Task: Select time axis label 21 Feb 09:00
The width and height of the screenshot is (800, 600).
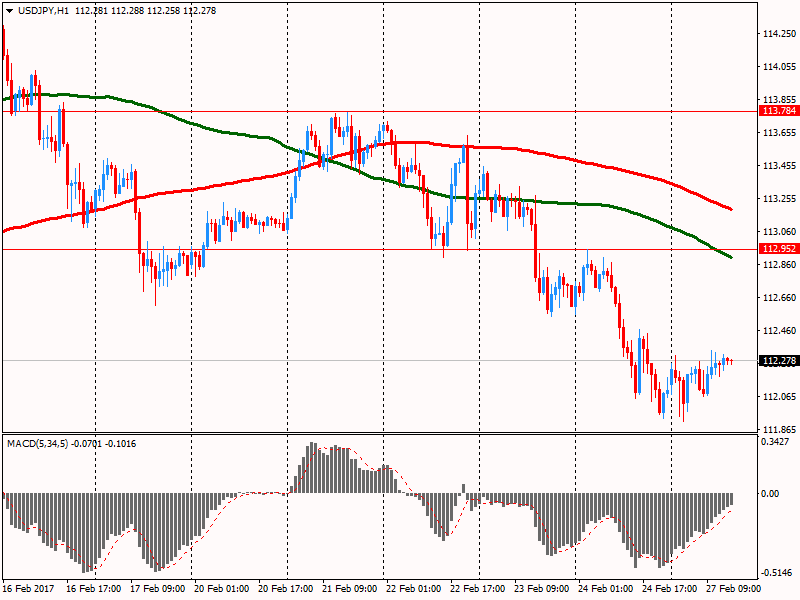Action: [x=349, y=588]
